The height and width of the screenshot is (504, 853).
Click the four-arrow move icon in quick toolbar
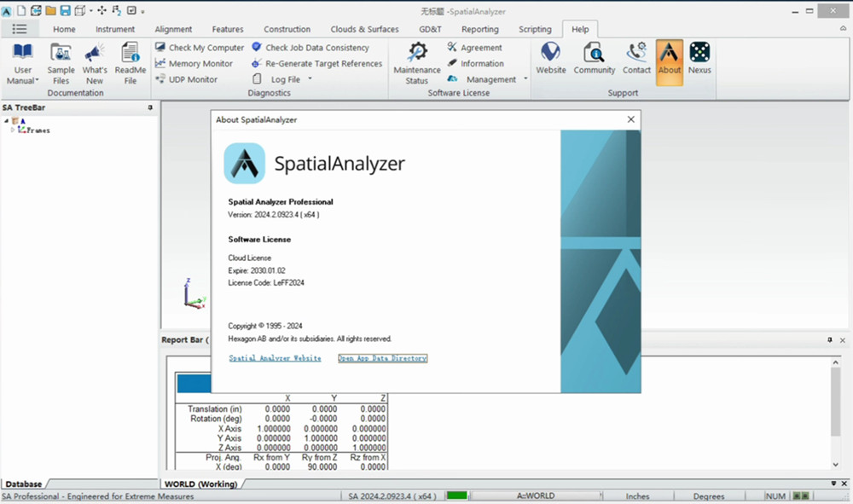[x=102, y=10]
